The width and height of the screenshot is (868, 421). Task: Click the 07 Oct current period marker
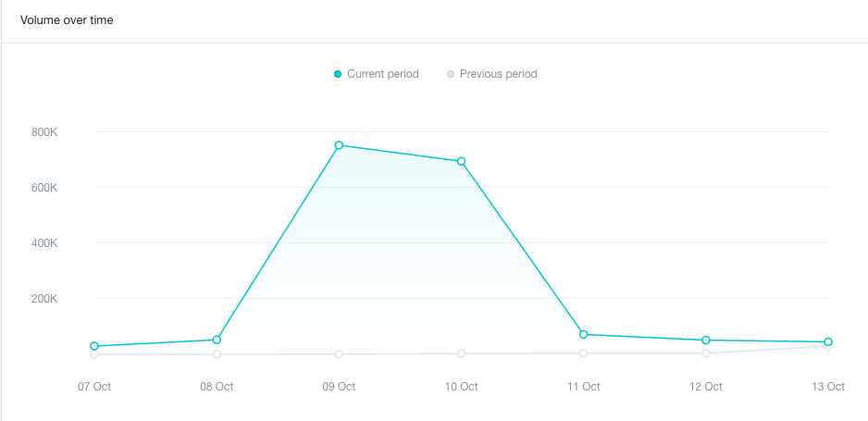point(94,346)
